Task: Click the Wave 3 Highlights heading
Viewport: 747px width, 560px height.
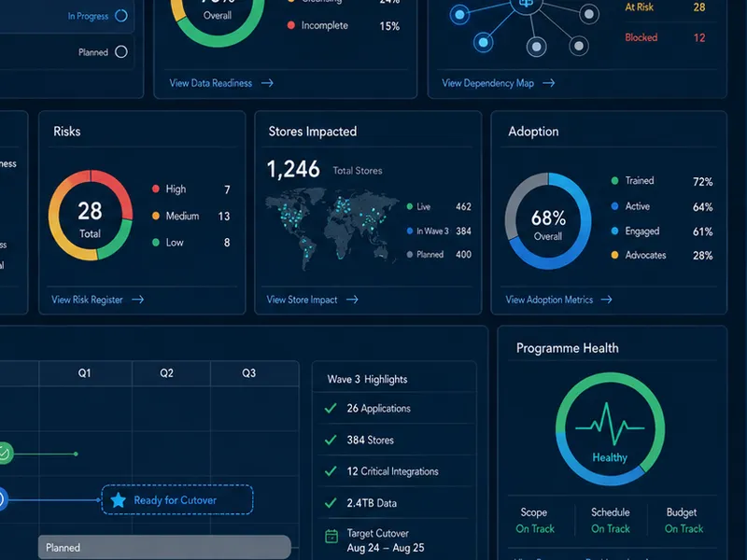Action: point(367,380)
